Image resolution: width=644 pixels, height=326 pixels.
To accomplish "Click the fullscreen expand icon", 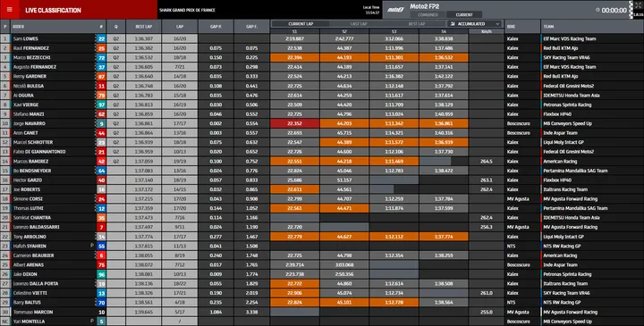I will pyautogui.click(x=638, y=5).
